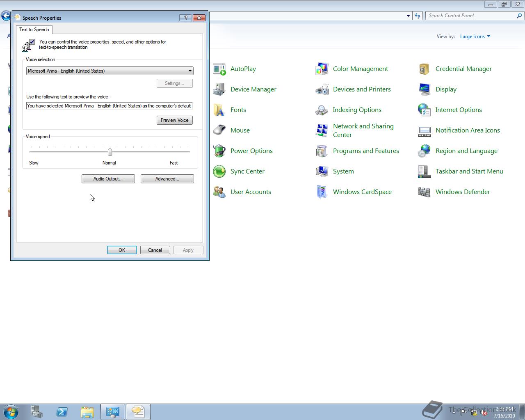Click the taskbar clock and date
Image resolution: width=525 pixels, height=420 pixels.
tap(504, 412)
